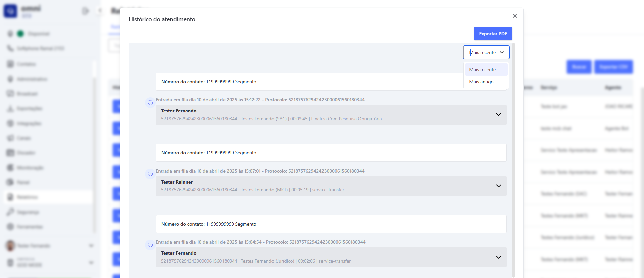Choose the 'Mais antigo' sort option
Viewport: 644px width, 278px height.
481,82
